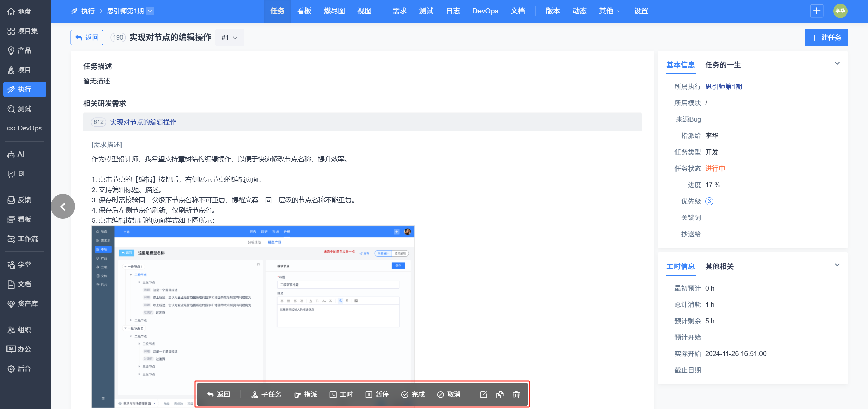Open the 其他 menu dropdown
The image size is (868, 409).
pyautogui.click(x=610, y=11)
